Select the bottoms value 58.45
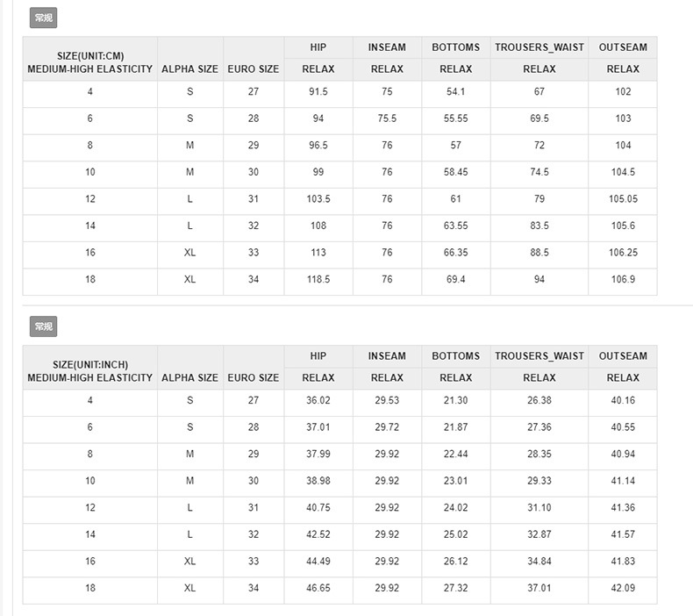This screenshot has width=693, height=616. pos(455,173)
